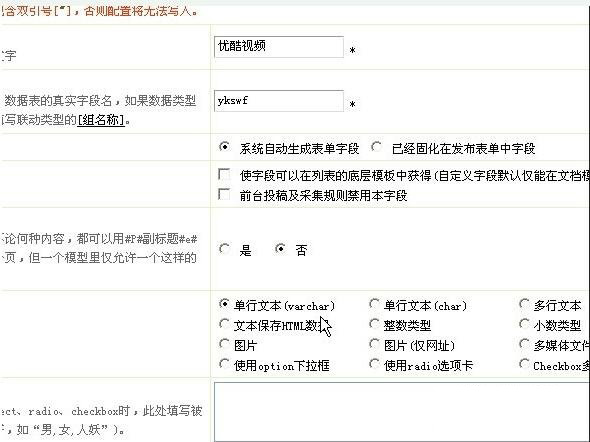Select 单行文本(varchar) data type
This screenshot has width=590, height=442.
tap(224, 304)
